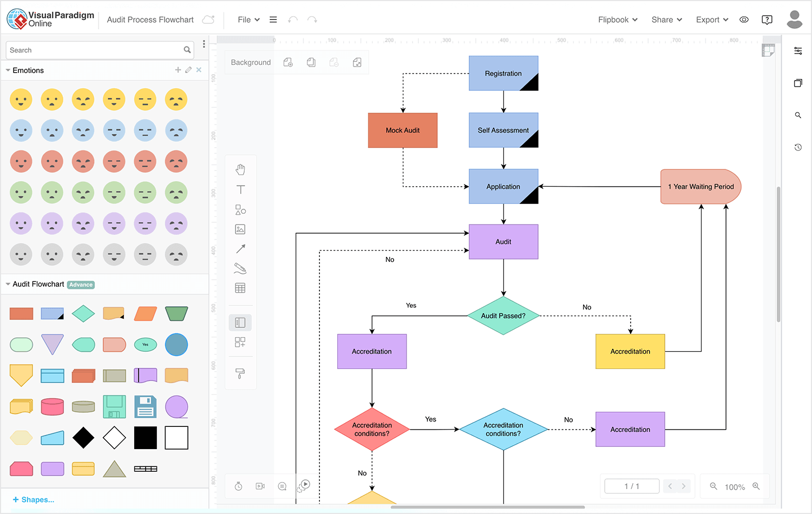The height and width of the screenshot is (514, 812).
Task: Open the help question icon
Action: [x=767, y=19]
